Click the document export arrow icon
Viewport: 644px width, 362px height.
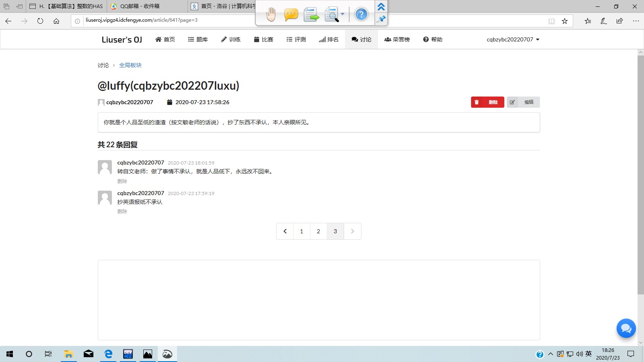(311, 14)
